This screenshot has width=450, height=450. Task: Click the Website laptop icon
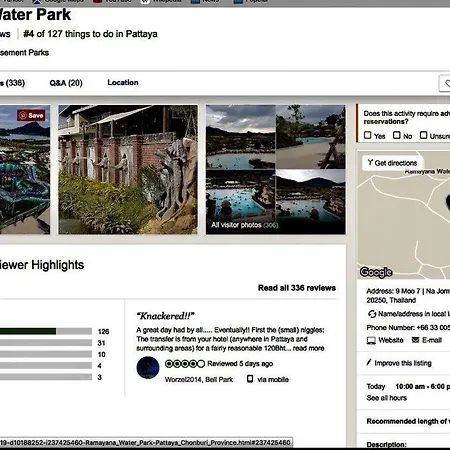point(371,340)
